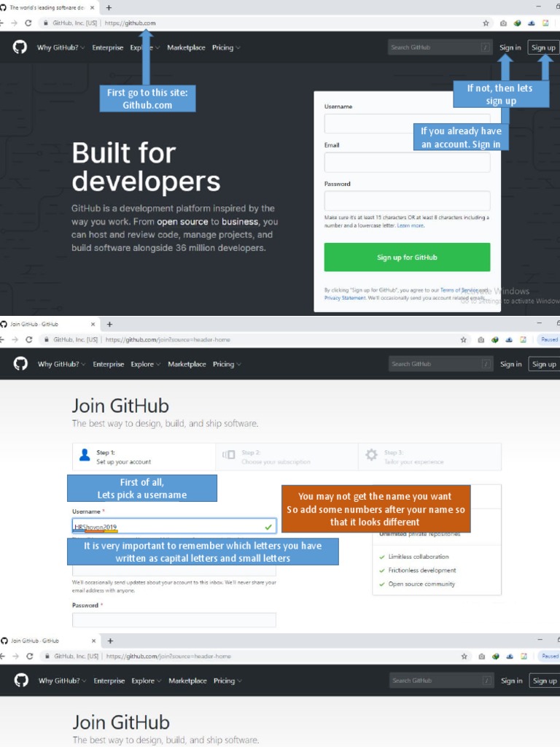Reload the github.com homepage in the top browser

(28, 23)
